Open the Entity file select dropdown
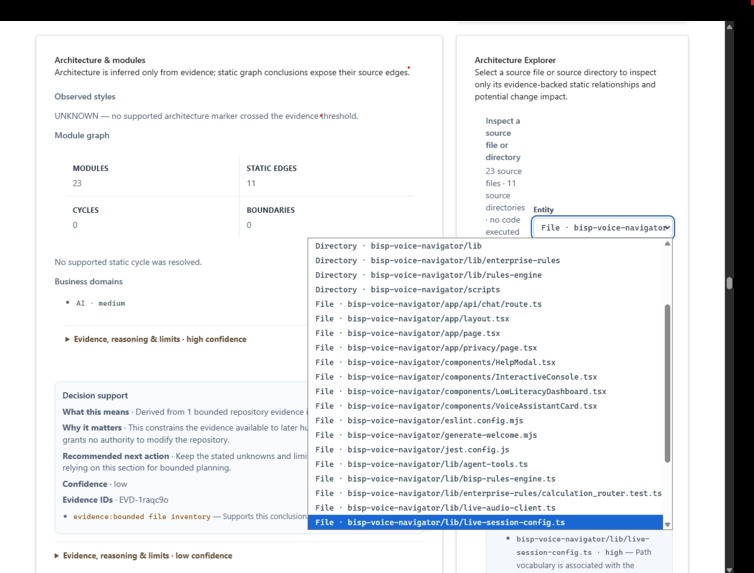This screenshot has height=573, width=754. click(x=603, y=227)
